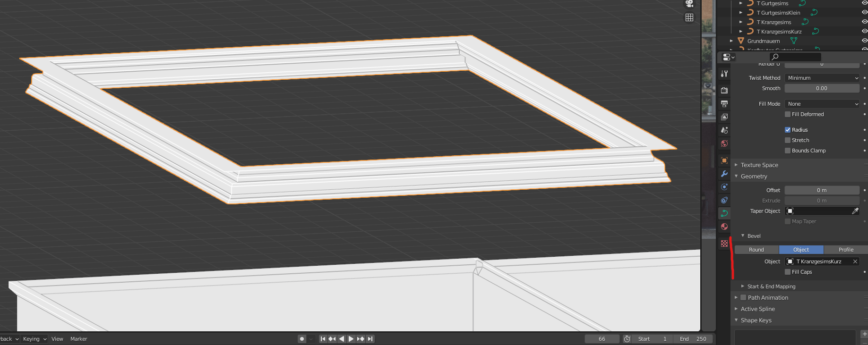Open the Fill Mode dropdown
Screen dimensions: 868x345
click(822, 104)
